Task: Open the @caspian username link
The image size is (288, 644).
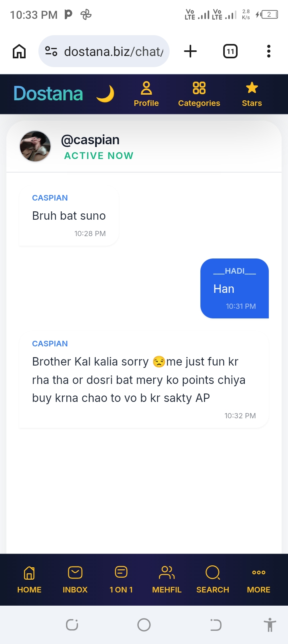Action: (x=90, y=140)
